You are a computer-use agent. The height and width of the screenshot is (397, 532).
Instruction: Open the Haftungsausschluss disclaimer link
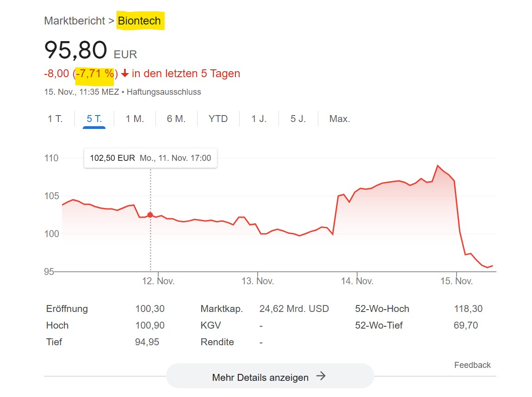tap(164, 92)
